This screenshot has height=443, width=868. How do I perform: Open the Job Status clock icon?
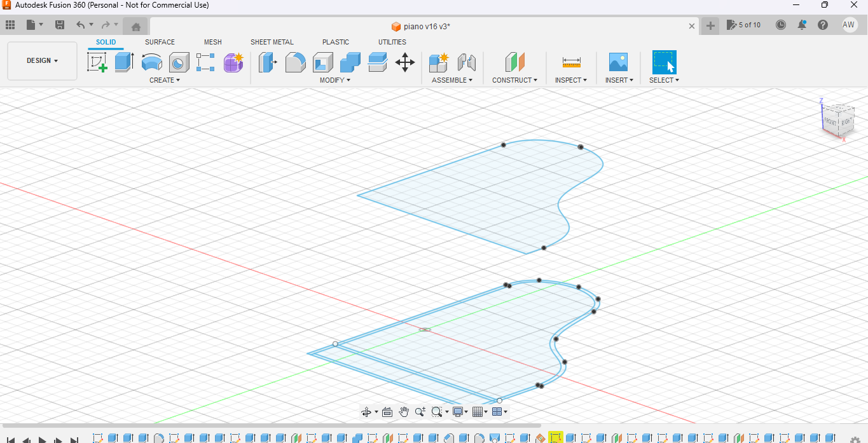tap(781, 25)
